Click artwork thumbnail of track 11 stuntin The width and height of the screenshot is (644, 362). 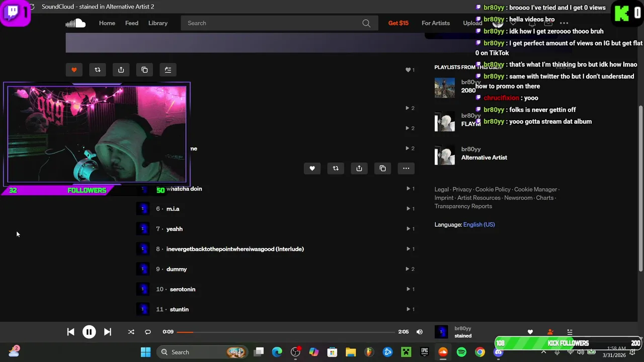(x=143, y=309)
